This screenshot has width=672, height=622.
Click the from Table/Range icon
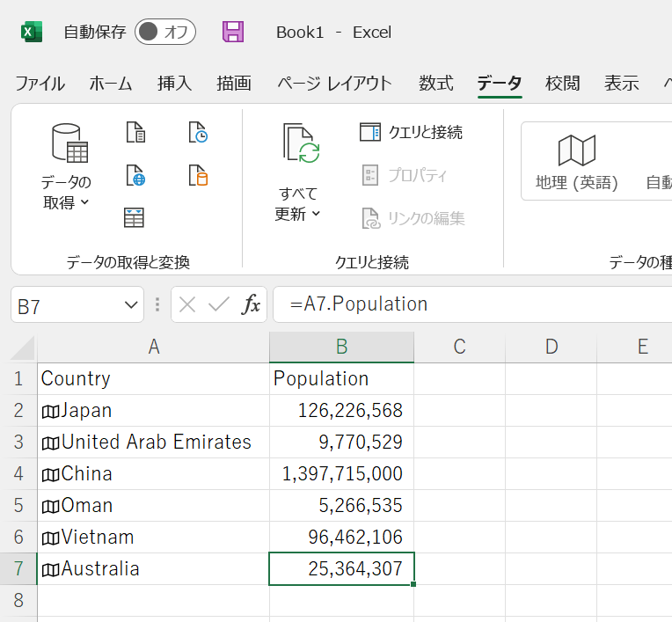[x=134, y=218]
